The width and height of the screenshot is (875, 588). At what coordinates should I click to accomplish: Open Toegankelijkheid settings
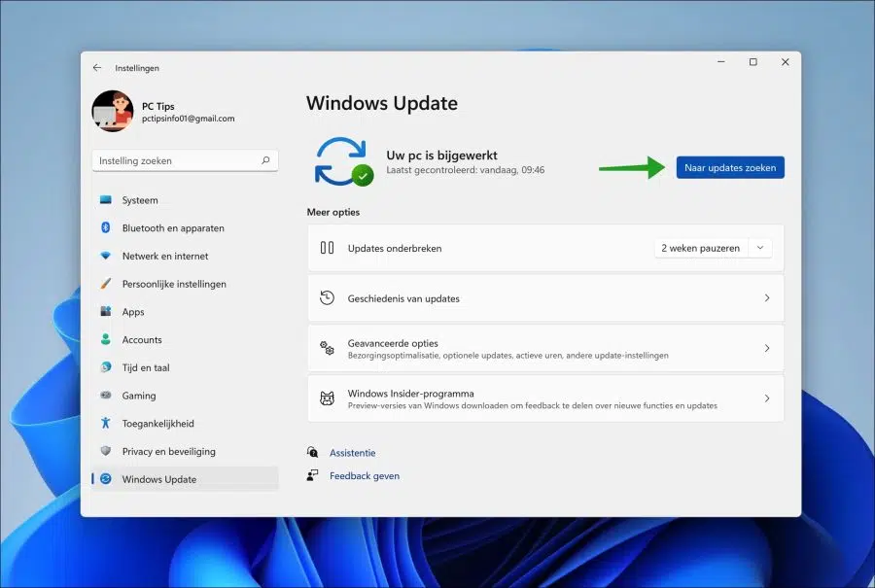click(185, 423)
